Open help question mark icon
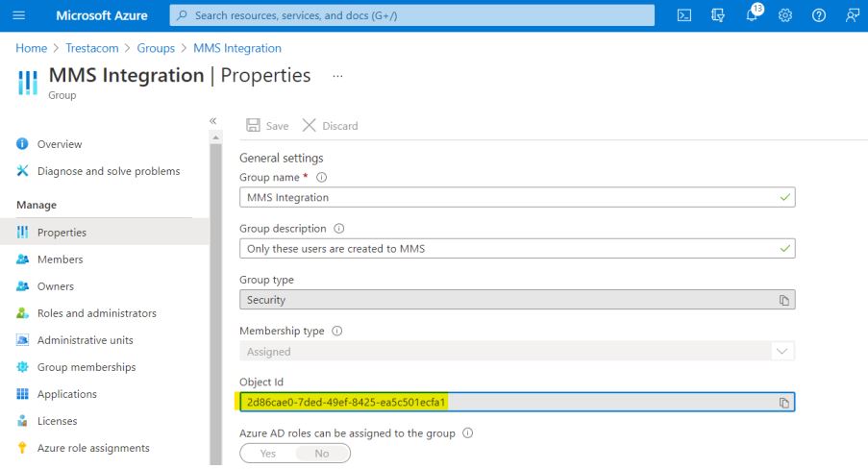 click(x=819, y=15)
